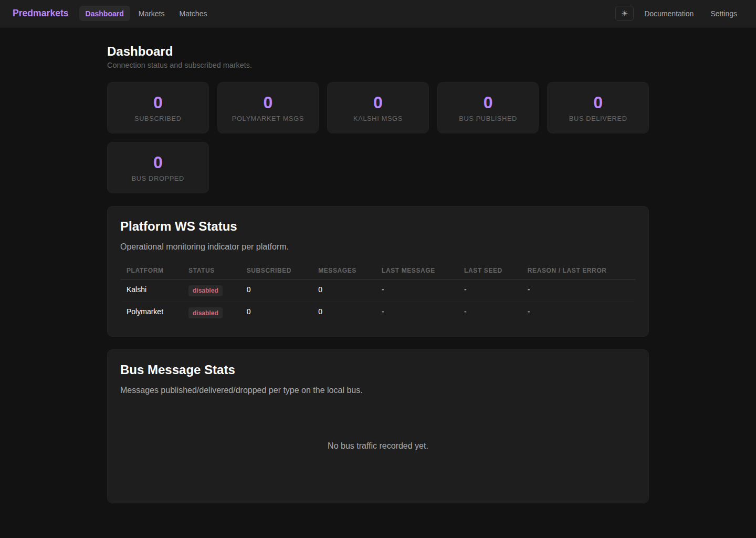Sort by the PLATFORM column header
The width and height of the screenshot is (756, 538).
coord(145,270)
